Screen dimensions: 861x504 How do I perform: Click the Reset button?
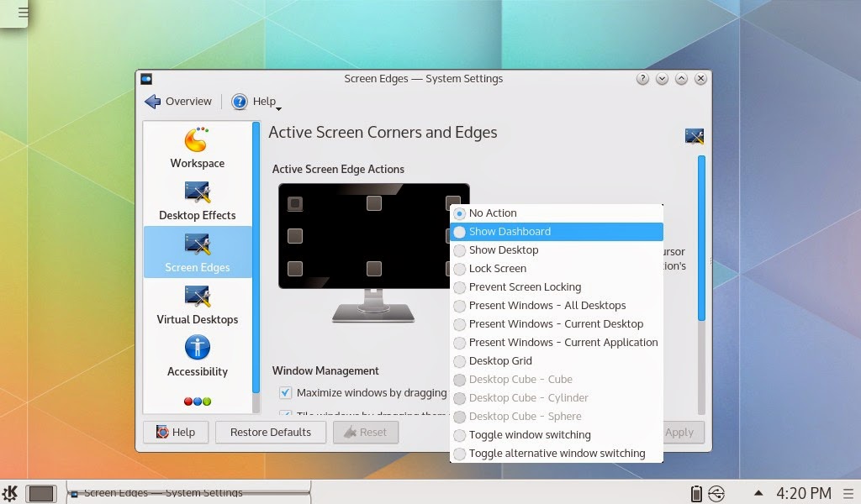pyautogui.click(x=366, y=432)
